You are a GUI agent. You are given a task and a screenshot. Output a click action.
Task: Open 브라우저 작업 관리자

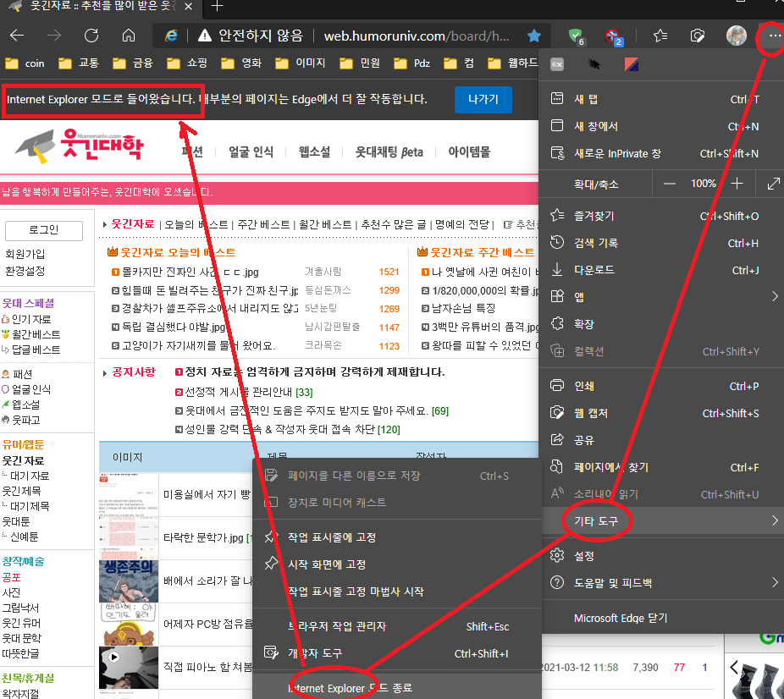(x=397, y=626)
